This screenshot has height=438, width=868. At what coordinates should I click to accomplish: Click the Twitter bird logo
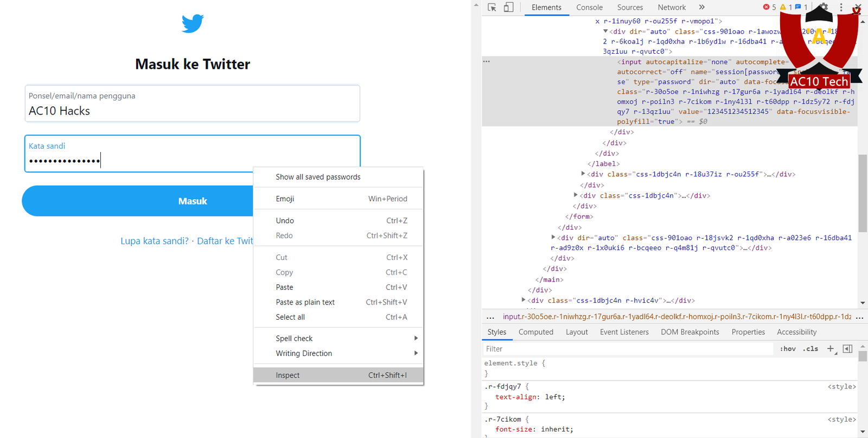(193, 23)
